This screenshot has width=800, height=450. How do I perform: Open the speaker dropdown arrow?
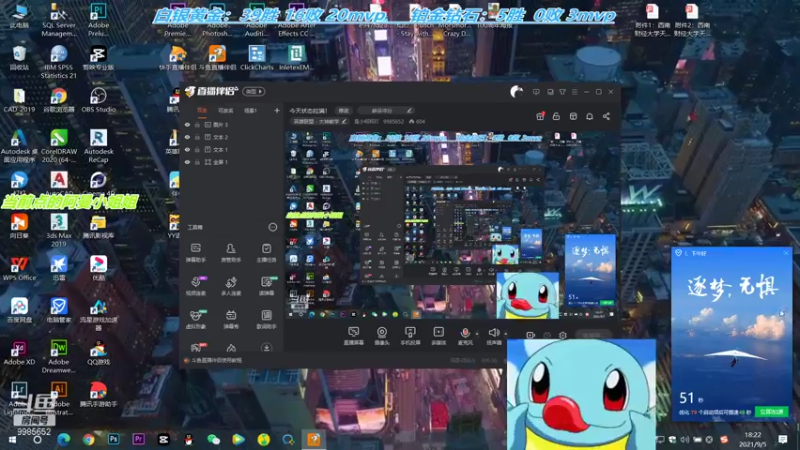coord(505,334)
